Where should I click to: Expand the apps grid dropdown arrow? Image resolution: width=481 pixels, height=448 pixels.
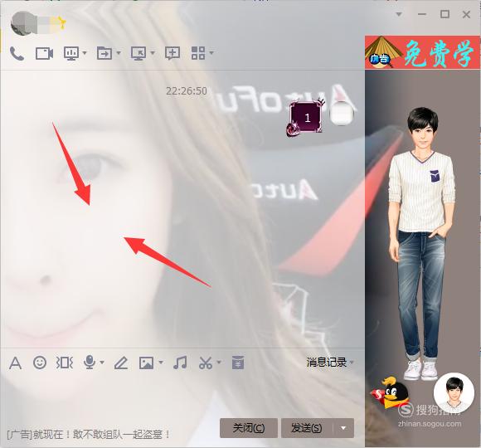(x=211, y=53)
